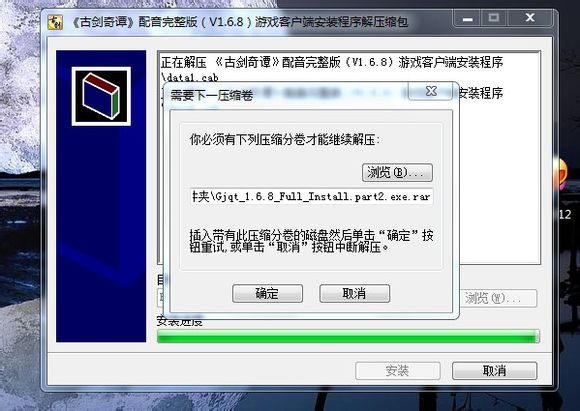Click the installer title bar icon
Image resolution: width=580 pixels, height=411 pixels.
click(x=55, y=22)
